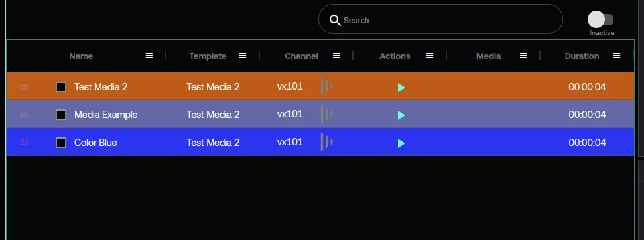This screenshot has height=240, width=644.
Task: Play the Color Blue row
Action: click(x=401, y=143)
